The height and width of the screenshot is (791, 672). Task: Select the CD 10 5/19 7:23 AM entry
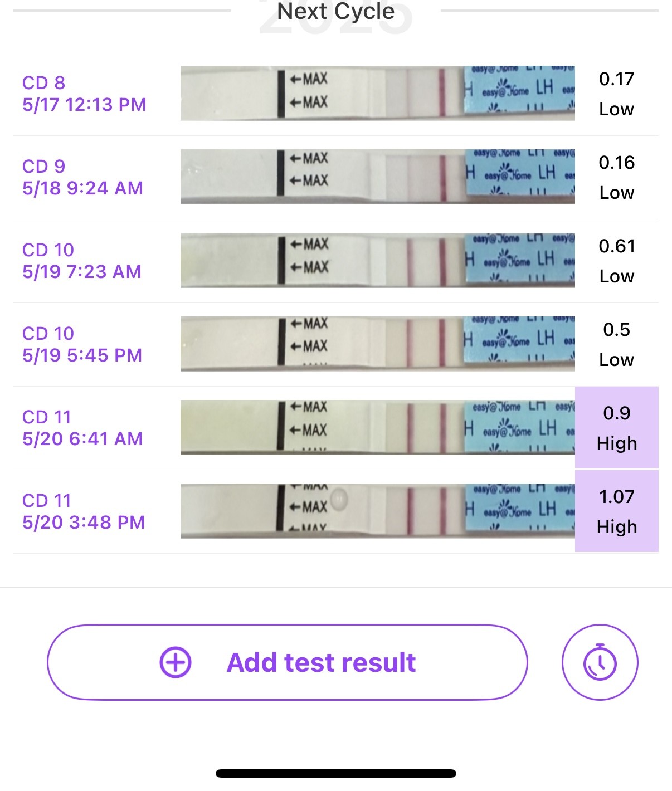[82, 261]
